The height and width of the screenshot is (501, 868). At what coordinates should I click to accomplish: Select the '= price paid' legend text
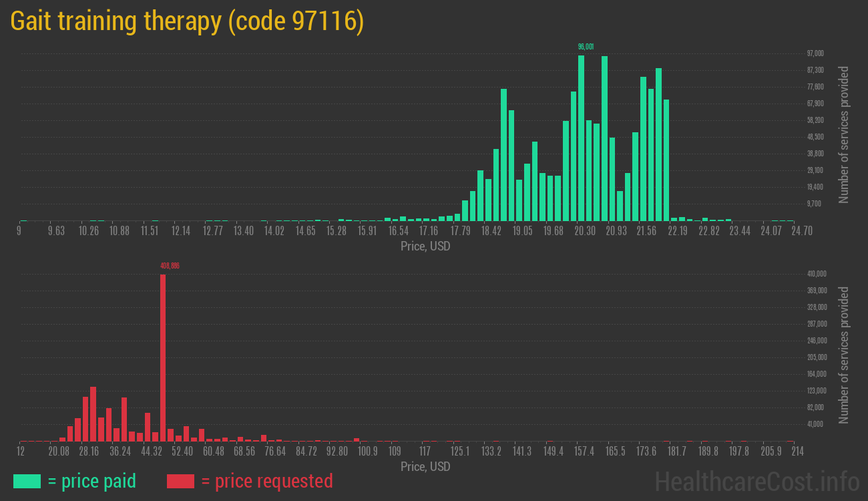click(92, 481)
